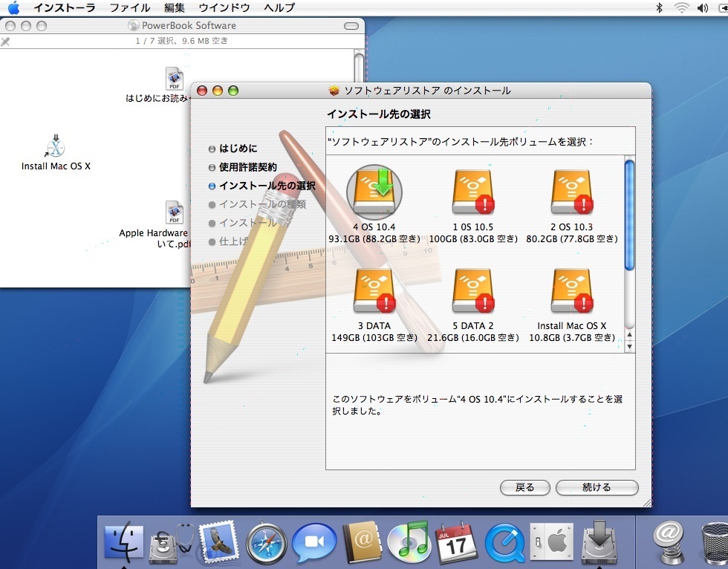Select the 4 OS 10.4 volume icon

pos(374,192)
